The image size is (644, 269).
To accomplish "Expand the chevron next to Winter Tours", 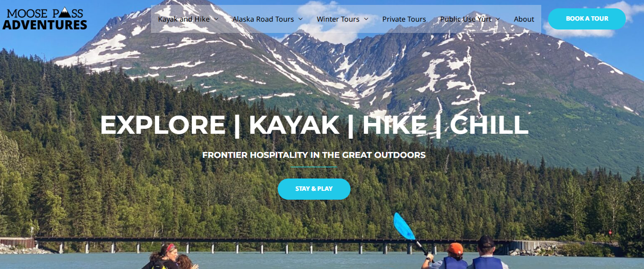I will click(366, 19).
